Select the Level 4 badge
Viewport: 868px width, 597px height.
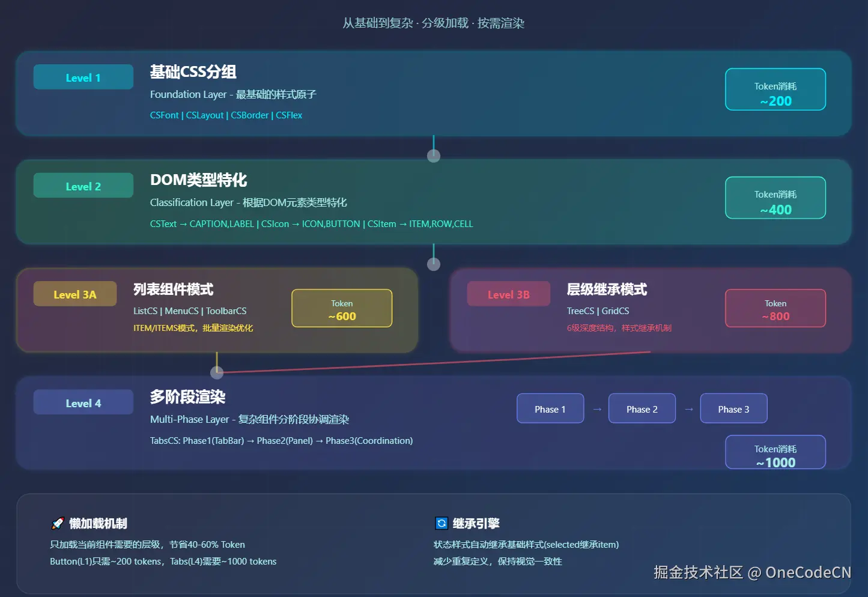coord(83,402)
